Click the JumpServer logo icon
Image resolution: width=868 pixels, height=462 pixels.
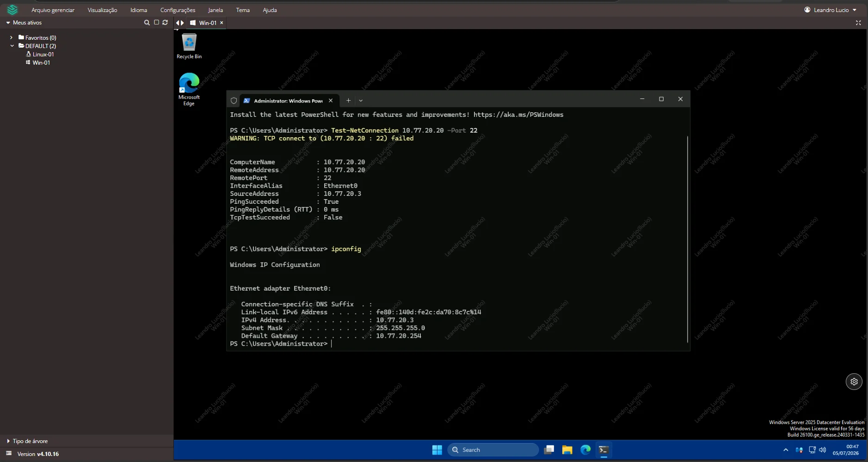[12, 10]
